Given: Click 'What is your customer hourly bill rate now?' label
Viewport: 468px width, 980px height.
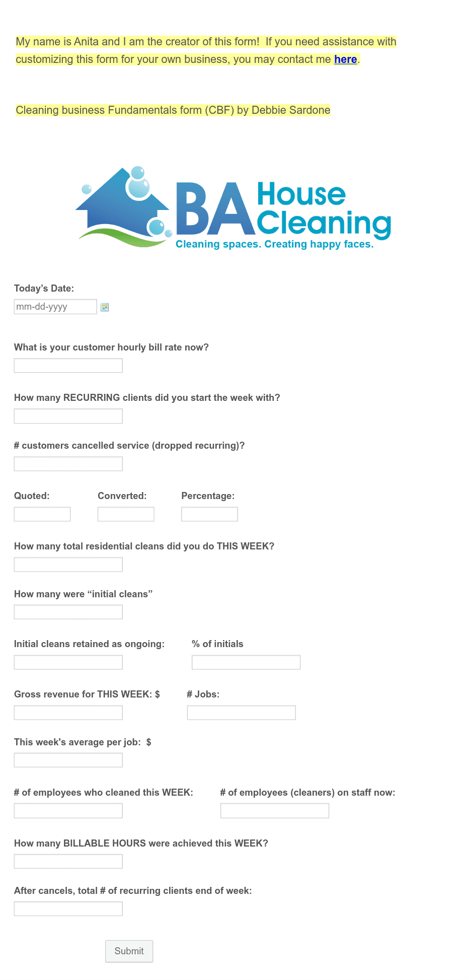Looking at the screenshot, I should pyautogui.click(x=111, y=347).
